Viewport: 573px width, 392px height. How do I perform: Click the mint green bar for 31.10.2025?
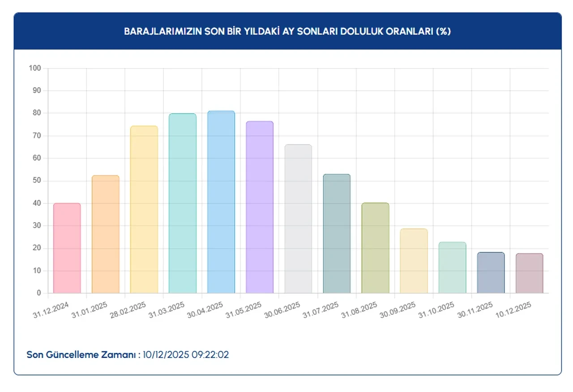pos(452,268)
